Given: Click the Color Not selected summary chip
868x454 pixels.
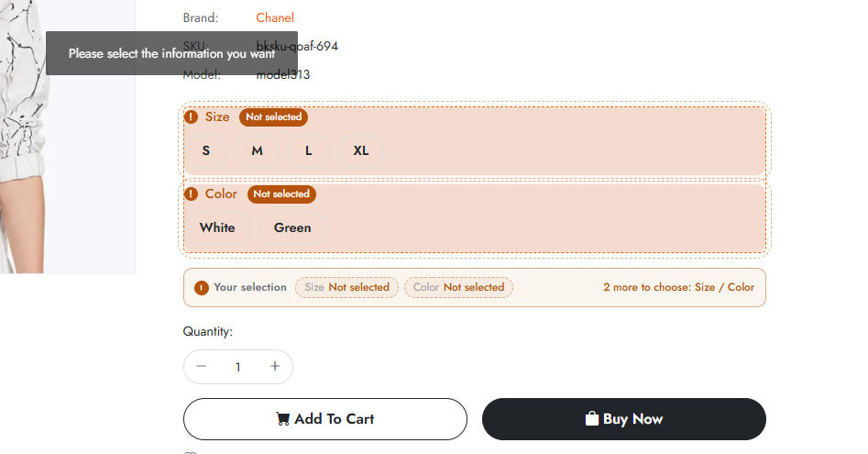Looking at the screenshot, I should point(459,287).
